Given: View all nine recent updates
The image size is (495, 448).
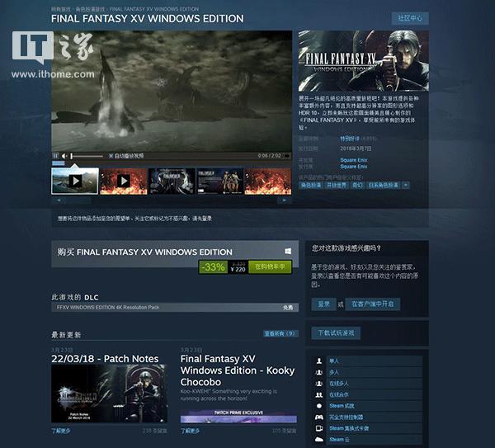Looking at the screenshot, I should pos(279,334).
